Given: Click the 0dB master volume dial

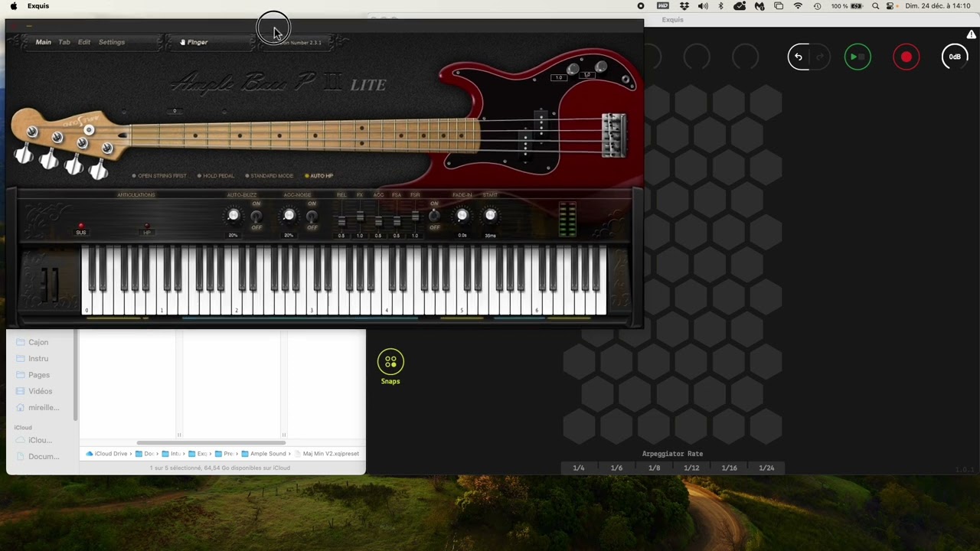Looking at the screenshot, I should [955, 57].
